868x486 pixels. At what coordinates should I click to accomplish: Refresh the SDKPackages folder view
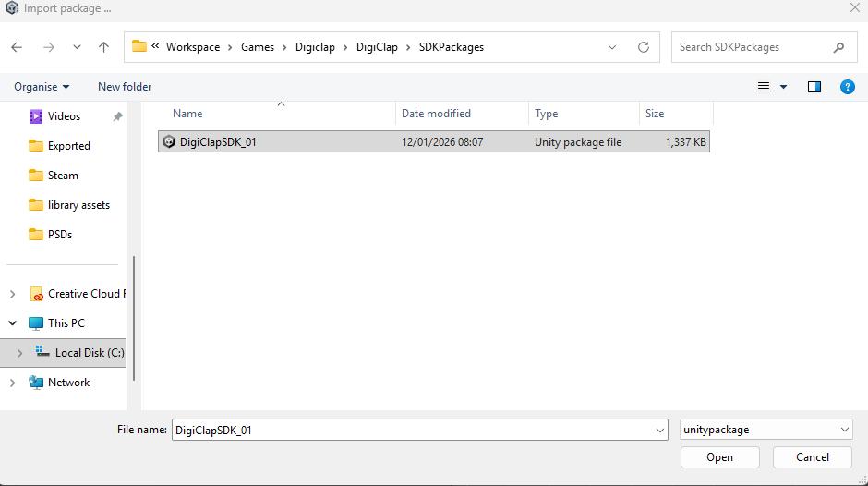coord(644,47)
